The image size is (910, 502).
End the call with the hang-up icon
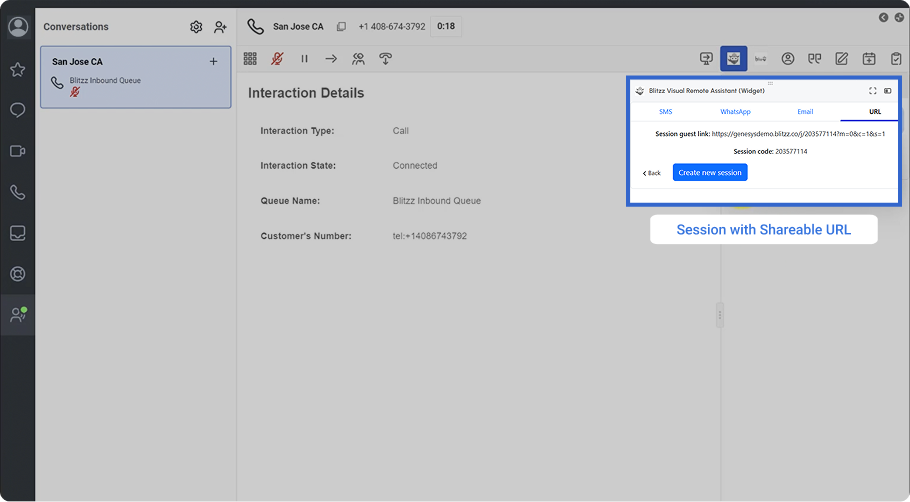pyautogui.click(x=385, y=59)
